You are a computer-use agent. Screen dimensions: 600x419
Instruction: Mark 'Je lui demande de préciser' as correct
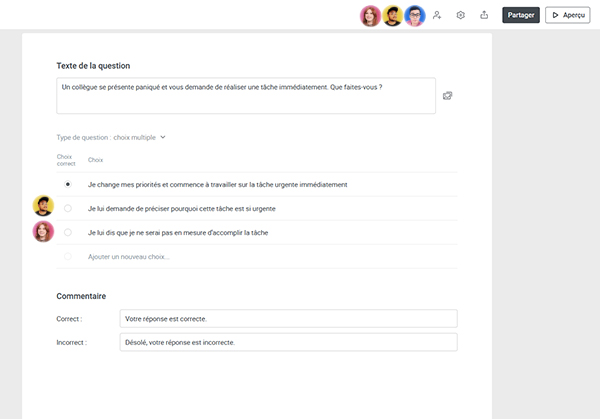coord(68,208)
